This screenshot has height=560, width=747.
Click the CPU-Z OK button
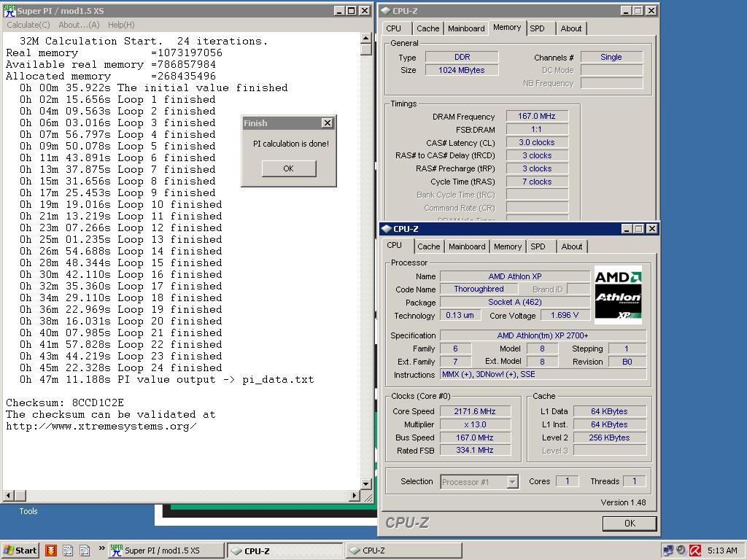tap(630, 524)
